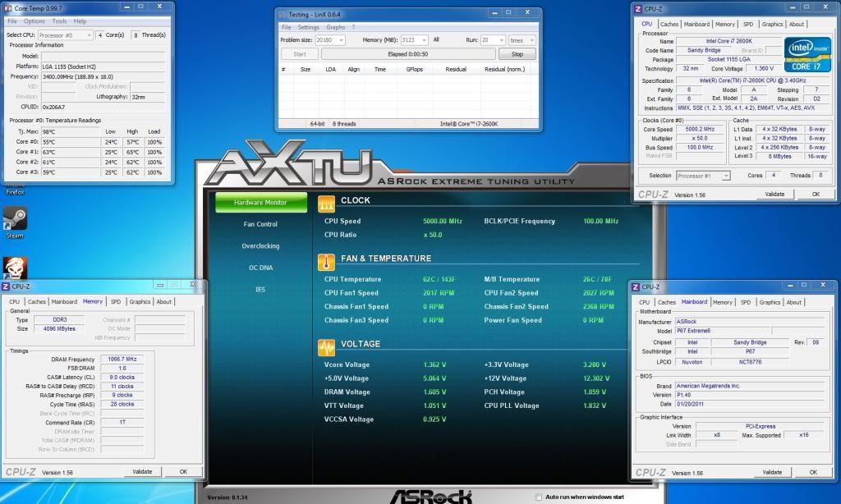Click the Vcore Voltage 1.362 V reading
This screenshot has height=504, width=841.
point(434,364)
